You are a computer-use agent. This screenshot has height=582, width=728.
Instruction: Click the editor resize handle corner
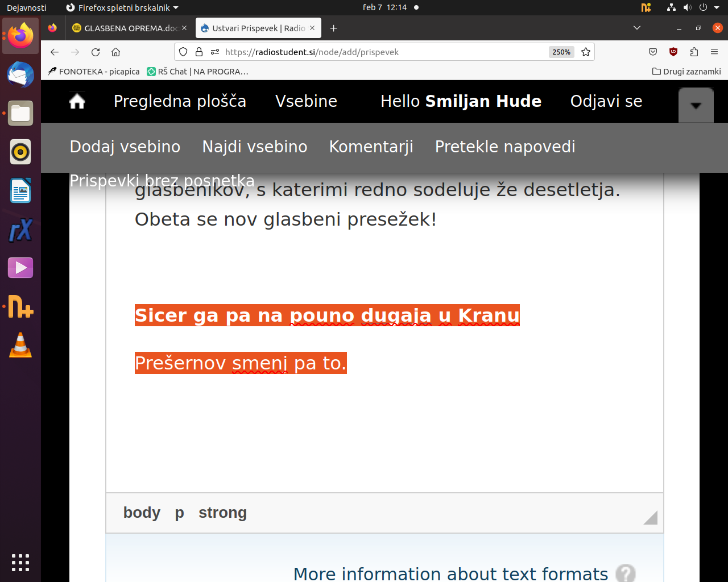tap(651, 518)
